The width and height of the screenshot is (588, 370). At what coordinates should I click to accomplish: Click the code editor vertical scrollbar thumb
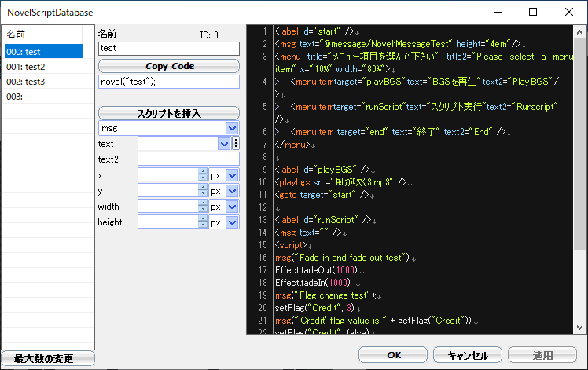(579, 144)
